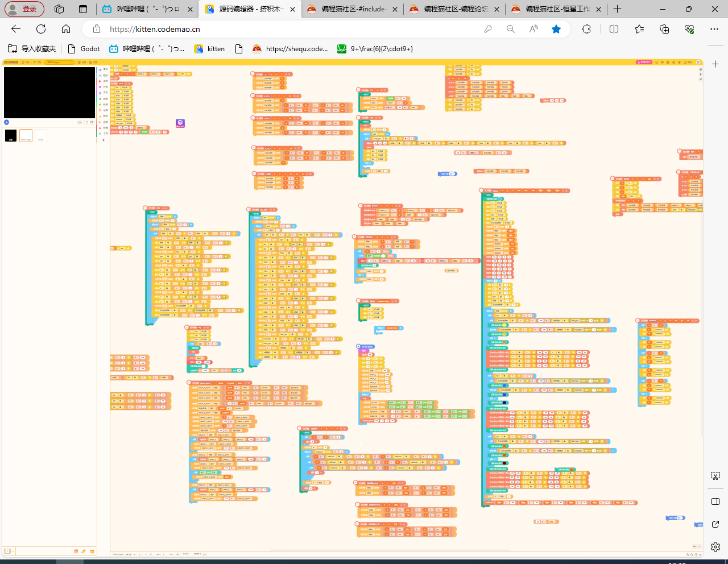The width and height of the screenshot is (728, 564).
Task: Click the plus icon below the block categories
Action: tap(103, 140)
